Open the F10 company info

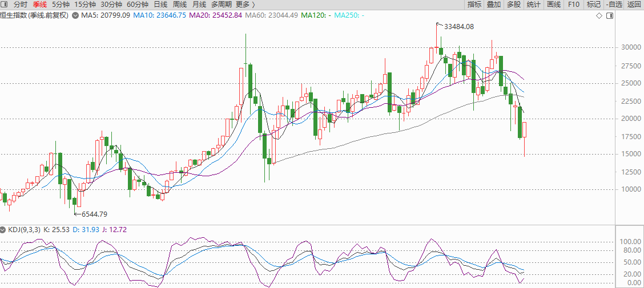point(573,5)
